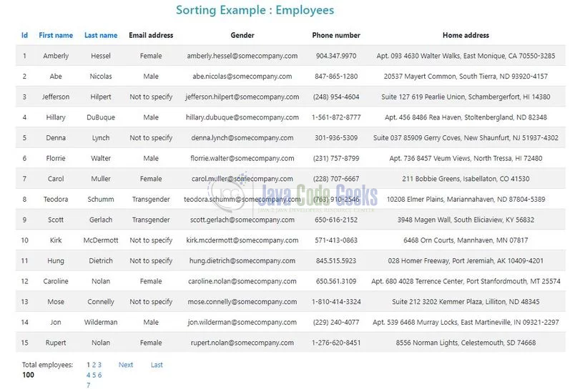Viewport: 585px width, 392px height.
Task: Jump to pagination page 7
Action: [89, 385]
